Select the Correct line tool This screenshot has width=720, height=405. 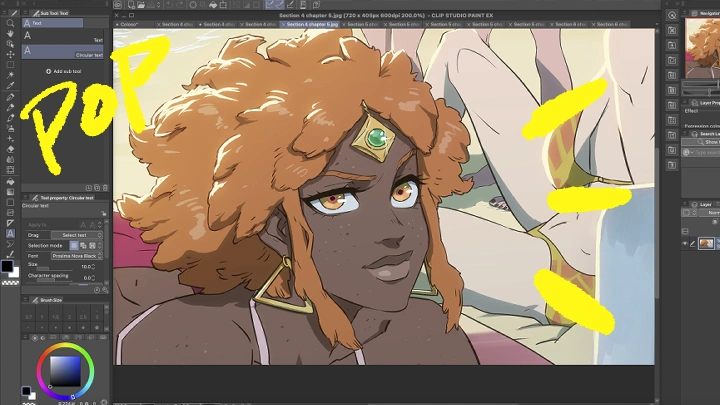coord(10,254)
